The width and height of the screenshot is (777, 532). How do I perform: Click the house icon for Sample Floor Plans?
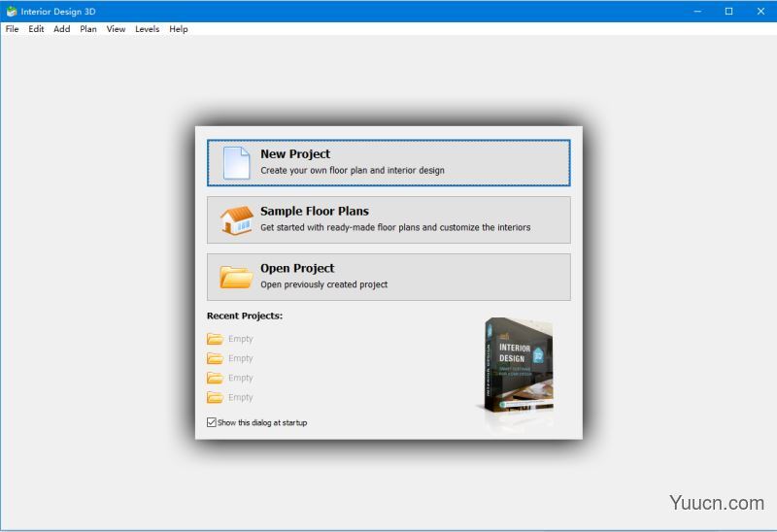click(236, 219)
